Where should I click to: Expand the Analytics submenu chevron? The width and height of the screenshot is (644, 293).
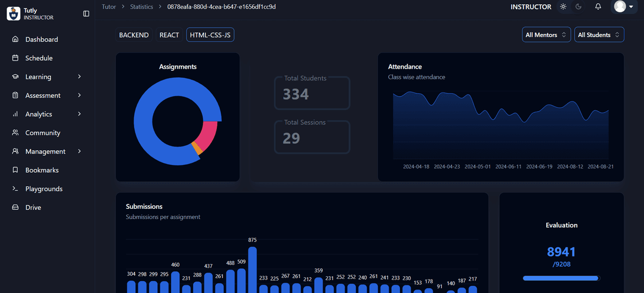[79, 114]
